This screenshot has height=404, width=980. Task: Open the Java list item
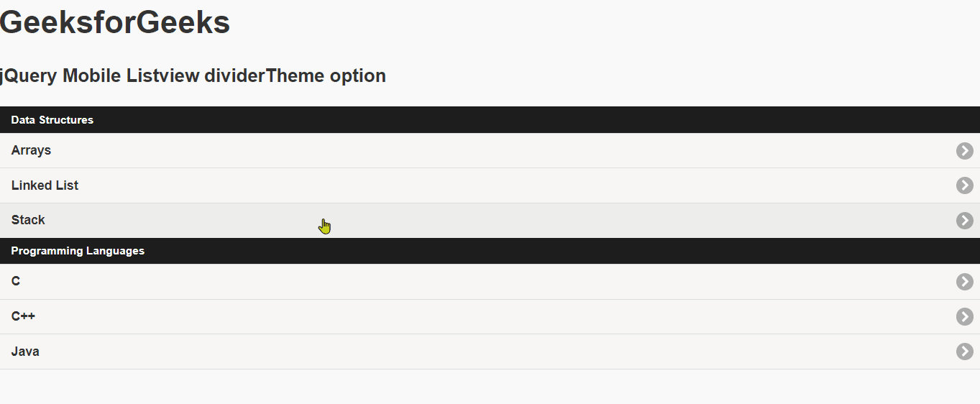25,352
